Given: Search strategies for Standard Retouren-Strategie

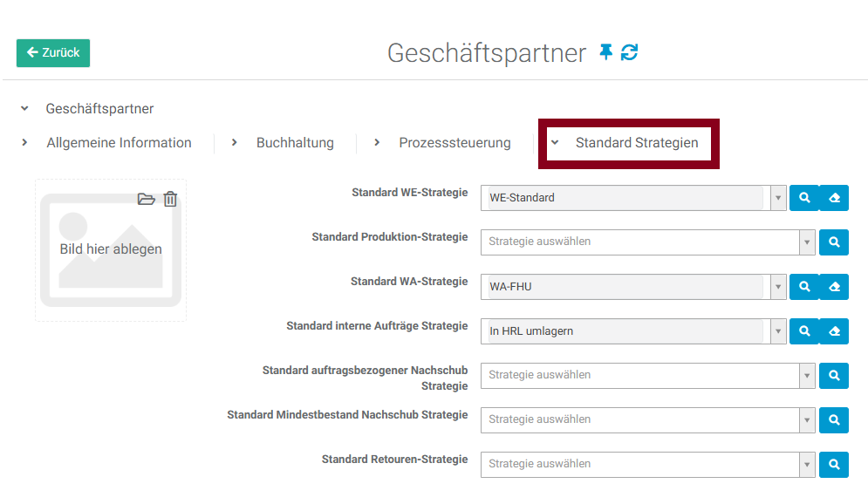Looking at the screenshot, I should pos(834,464).
